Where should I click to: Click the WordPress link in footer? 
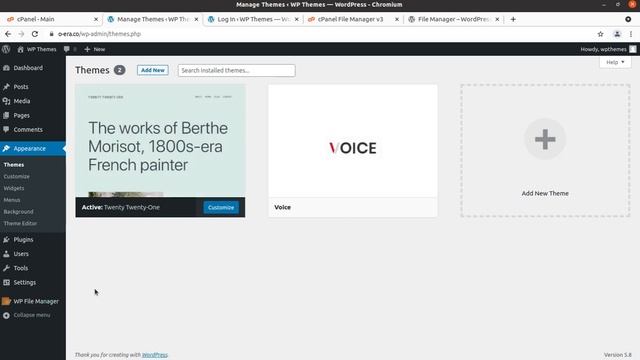[x=155, y=355]
